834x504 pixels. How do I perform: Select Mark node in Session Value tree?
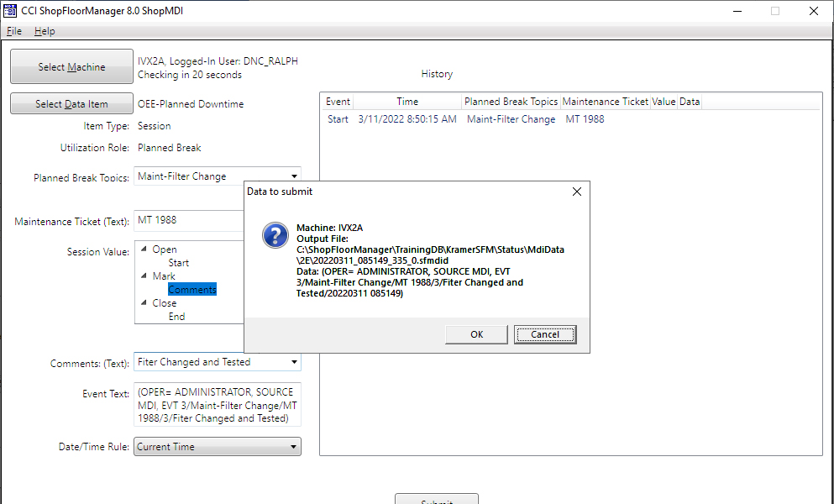(164, 276)
